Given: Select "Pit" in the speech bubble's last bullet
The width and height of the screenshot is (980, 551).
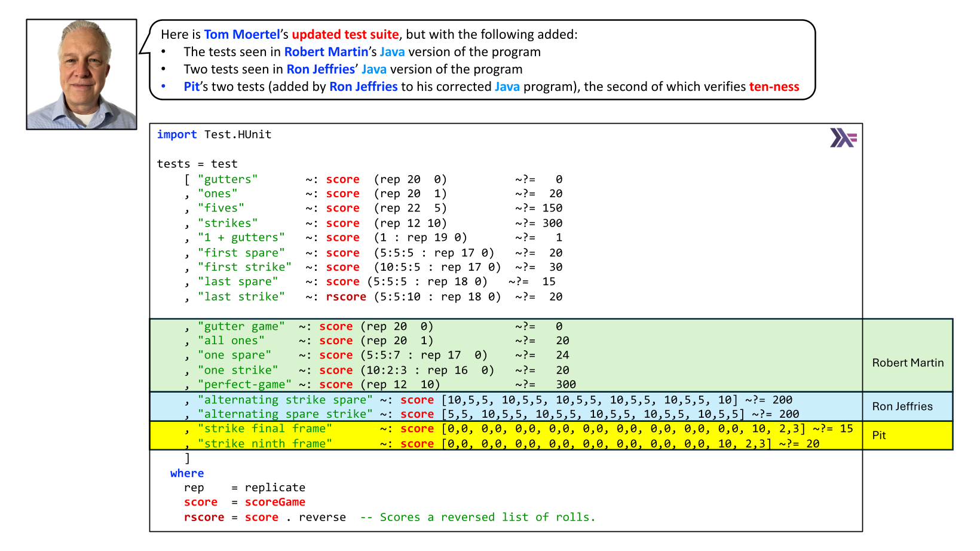Looking at the screenshot, I should click(192, 87).
